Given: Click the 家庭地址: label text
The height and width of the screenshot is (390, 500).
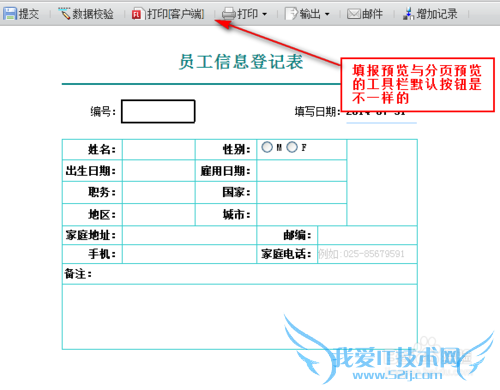Looking at the screenshot, I should pos(91,235).
